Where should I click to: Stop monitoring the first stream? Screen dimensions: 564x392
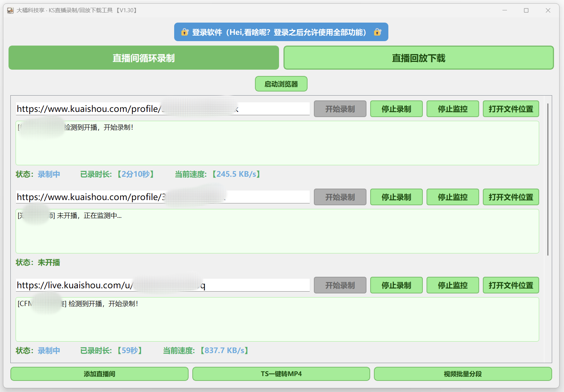[x=453, y=109]
